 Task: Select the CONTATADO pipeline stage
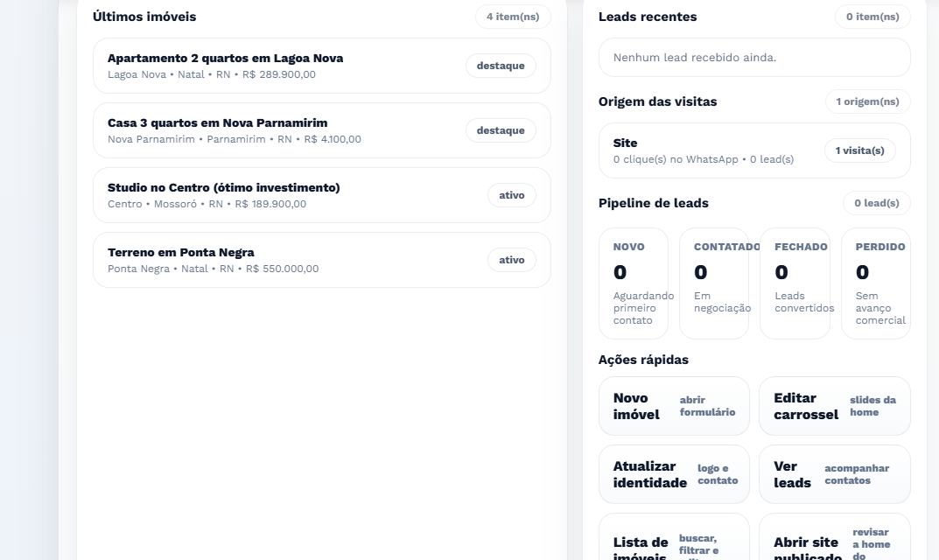714,282
